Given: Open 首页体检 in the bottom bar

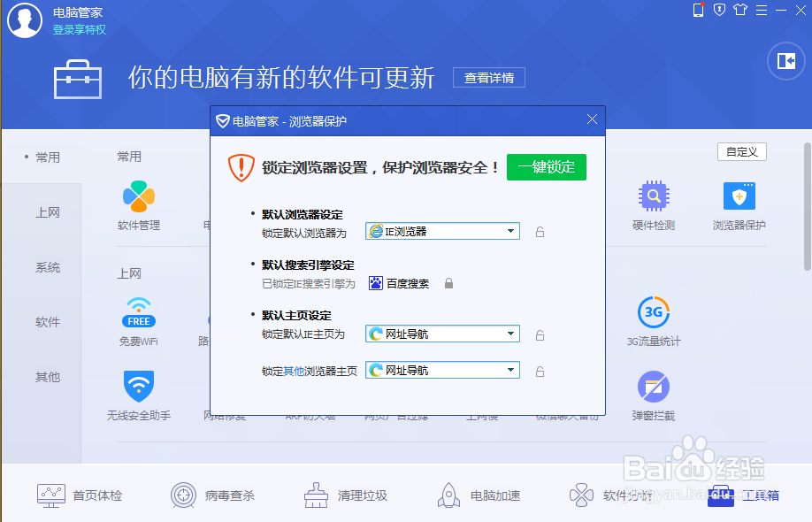Looking at the screenshot, I should (x=80, y=495).
